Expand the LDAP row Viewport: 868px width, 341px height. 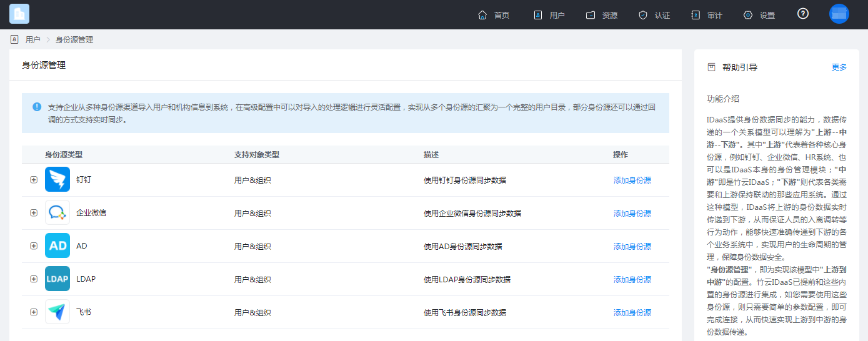pyautogui.click(x=34, y=279)
